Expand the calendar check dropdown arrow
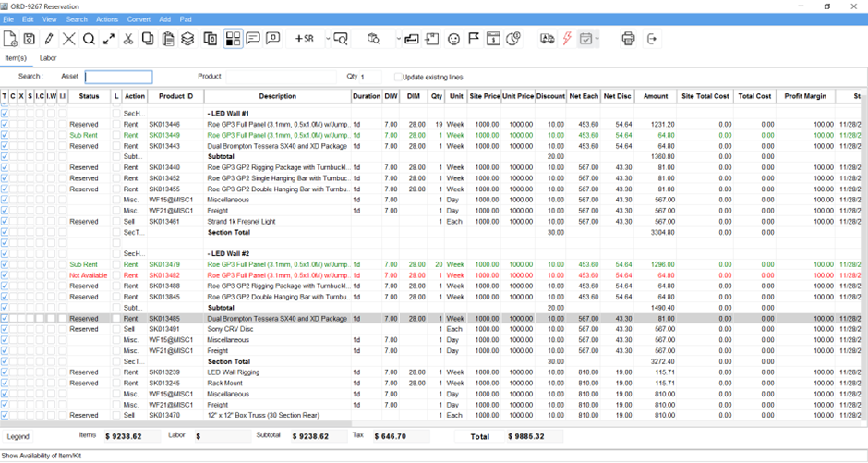 pyautogui.click(x=597, y=39)
